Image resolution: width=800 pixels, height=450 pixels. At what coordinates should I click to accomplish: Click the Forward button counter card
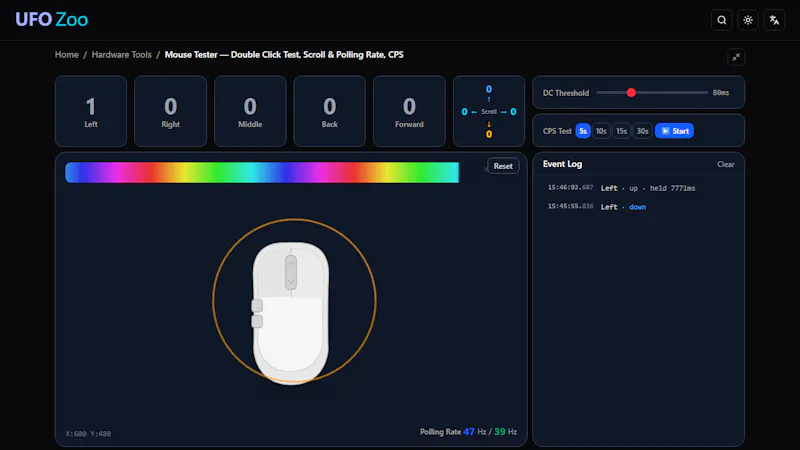coord(409,111)
